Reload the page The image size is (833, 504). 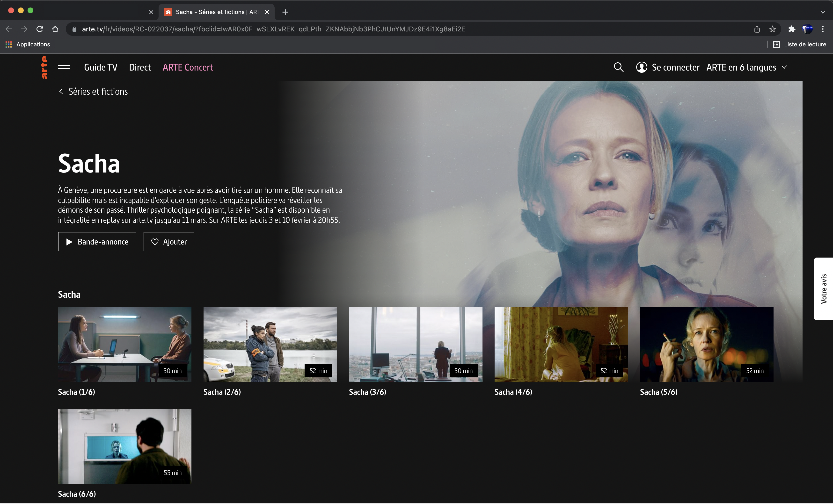tap(40, 29)
